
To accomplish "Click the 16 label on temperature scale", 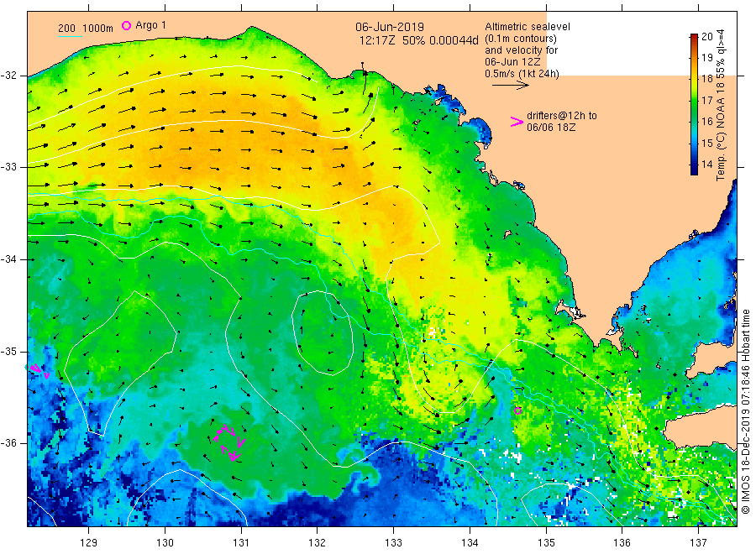I will tap(706, 122).
